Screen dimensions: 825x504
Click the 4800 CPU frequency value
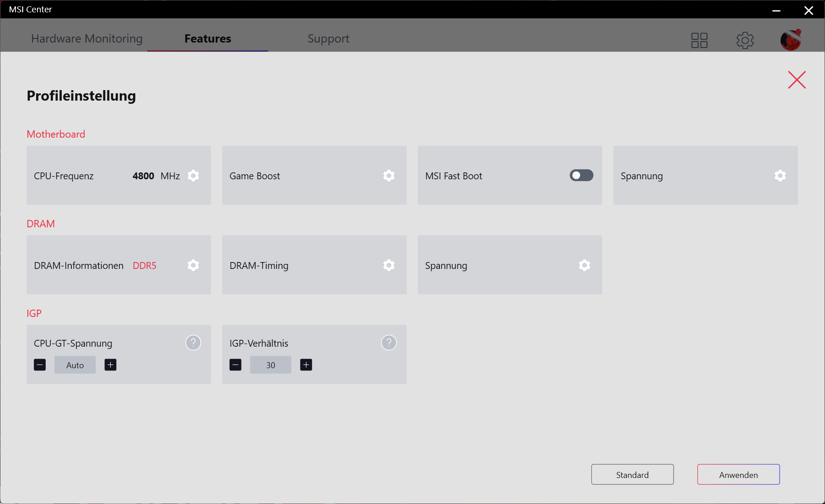(x=143, y=176)
